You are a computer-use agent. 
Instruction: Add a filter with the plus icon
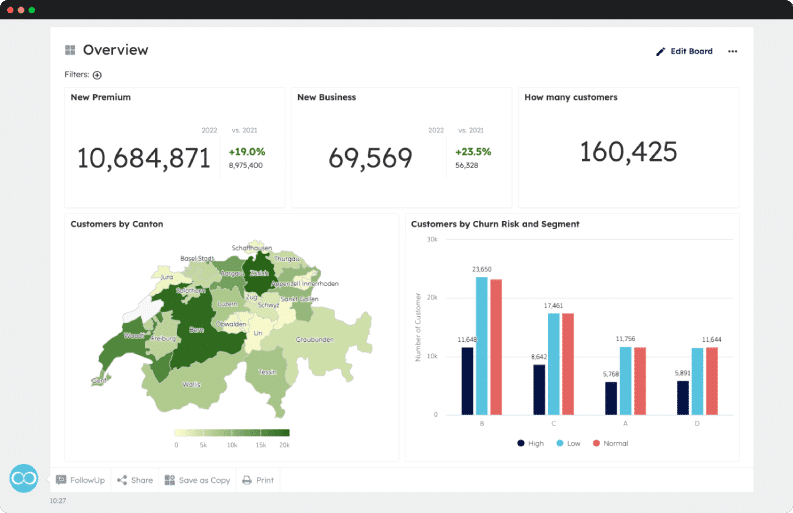(x=97, y=75)
